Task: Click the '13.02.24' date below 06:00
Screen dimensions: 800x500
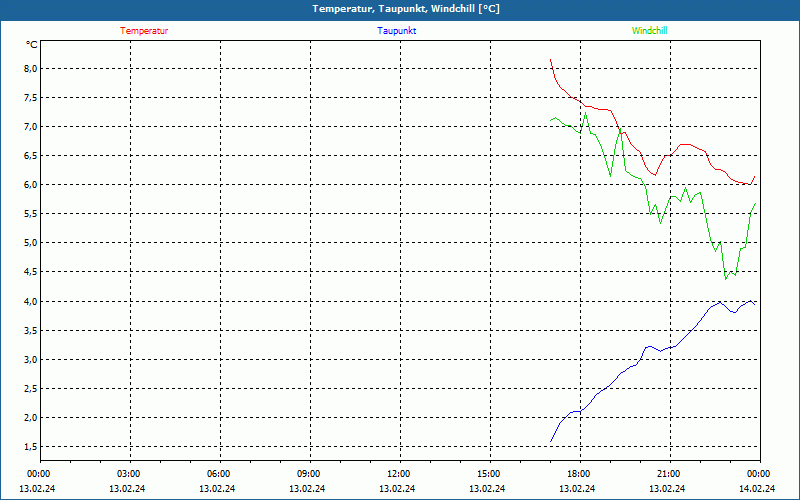Action: click(x=217, y=488)
